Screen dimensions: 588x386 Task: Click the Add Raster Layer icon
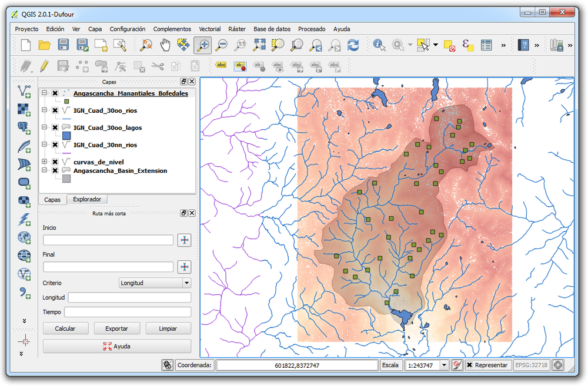point(24,109)
